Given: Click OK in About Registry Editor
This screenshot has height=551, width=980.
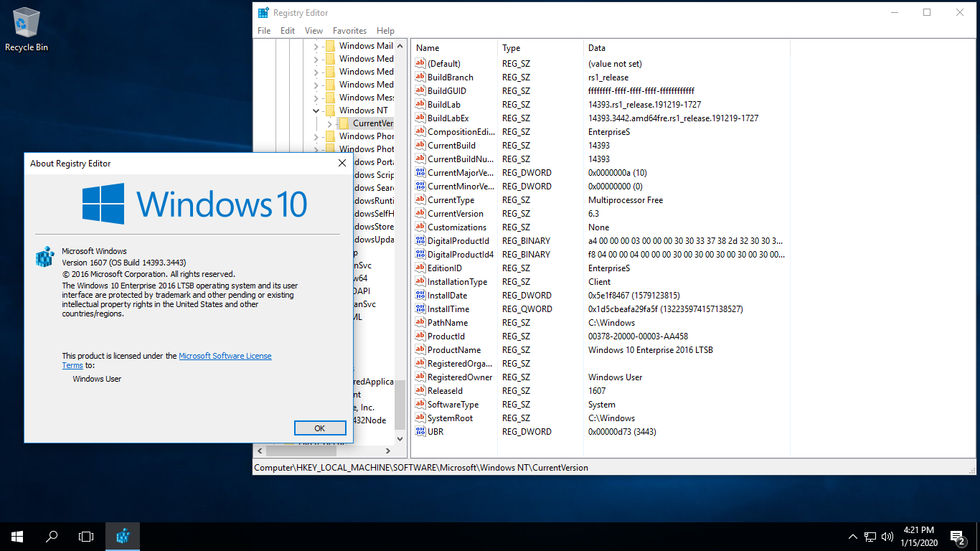Looking at the screenshot, I should pos(320,428).
